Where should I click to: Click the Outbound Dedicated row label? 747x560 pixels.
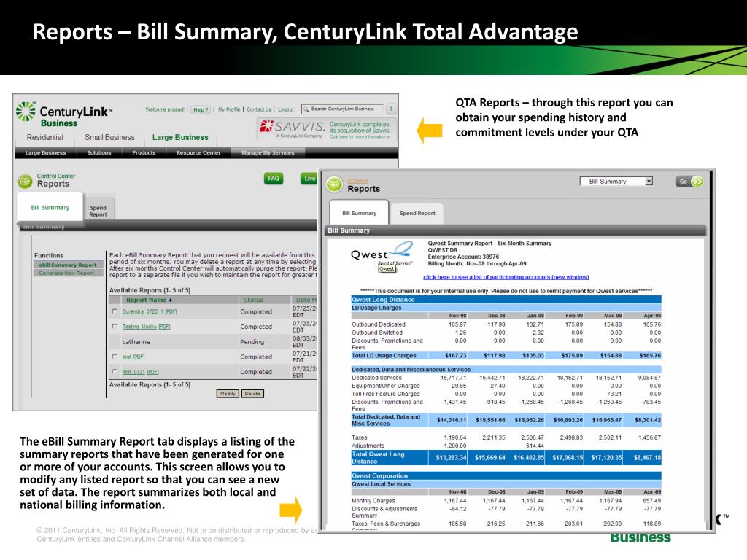click(379, 324)
